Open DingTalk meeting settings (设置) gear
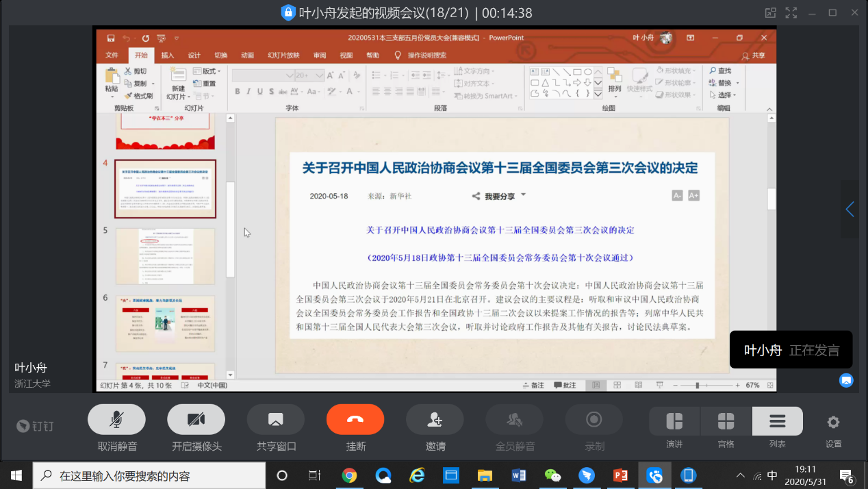 coord(833,422)
